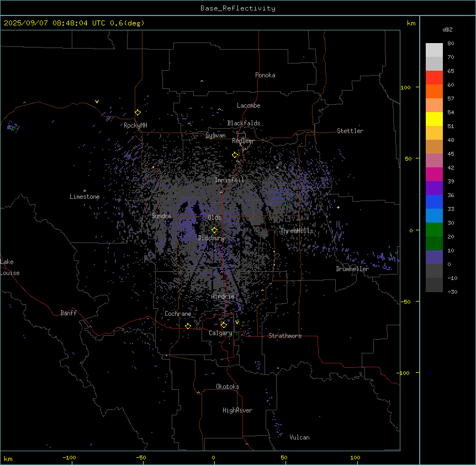Click the Ponoka town label

(265, 75)
